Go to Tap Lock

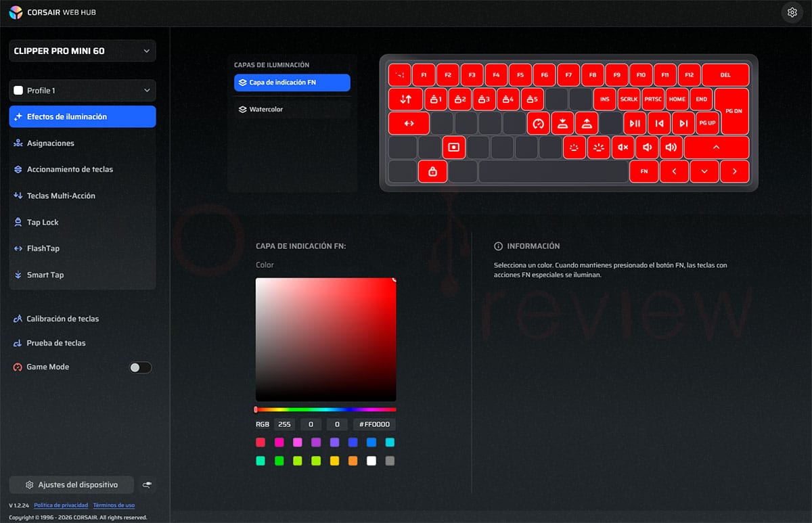pos(83,222)
